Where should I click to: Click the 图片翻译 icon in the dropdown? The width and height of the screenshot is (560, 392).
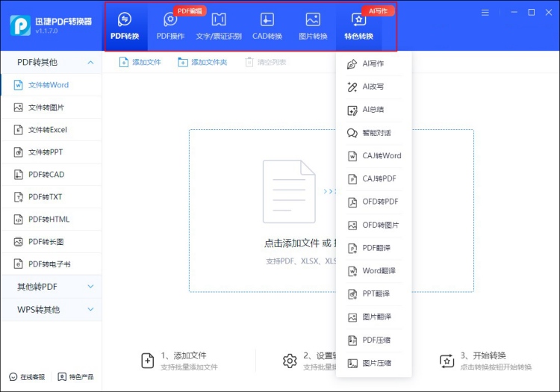pos(352,317)
